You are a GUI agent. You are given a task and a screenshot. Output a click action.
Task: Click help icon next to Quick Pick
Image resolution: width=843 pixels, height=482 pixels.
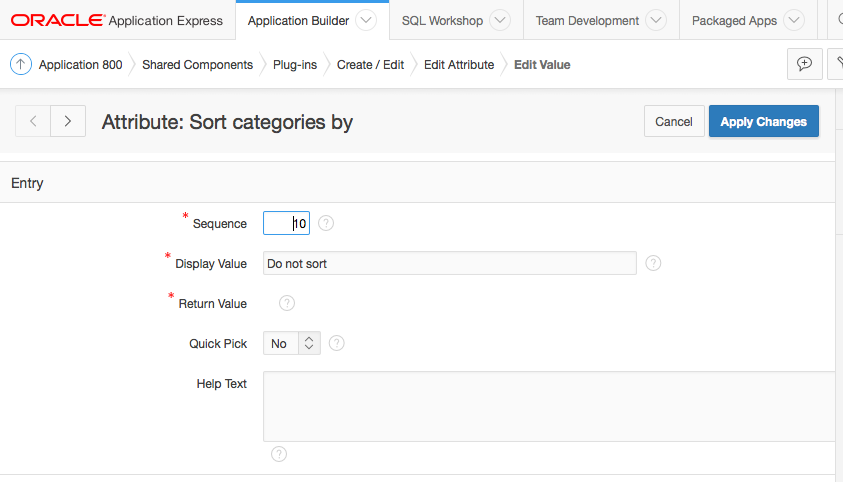(337, 343)
